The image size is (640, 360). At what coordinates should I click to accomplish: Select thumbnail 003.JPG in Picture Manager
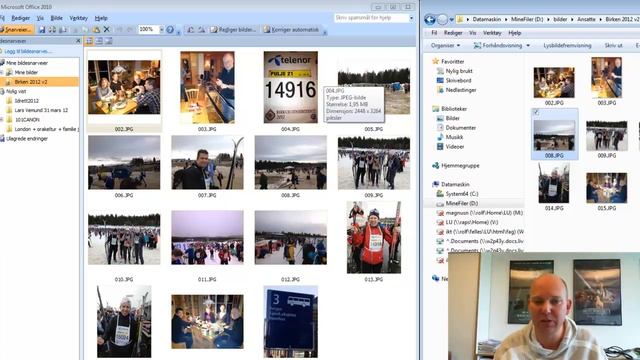207,87
